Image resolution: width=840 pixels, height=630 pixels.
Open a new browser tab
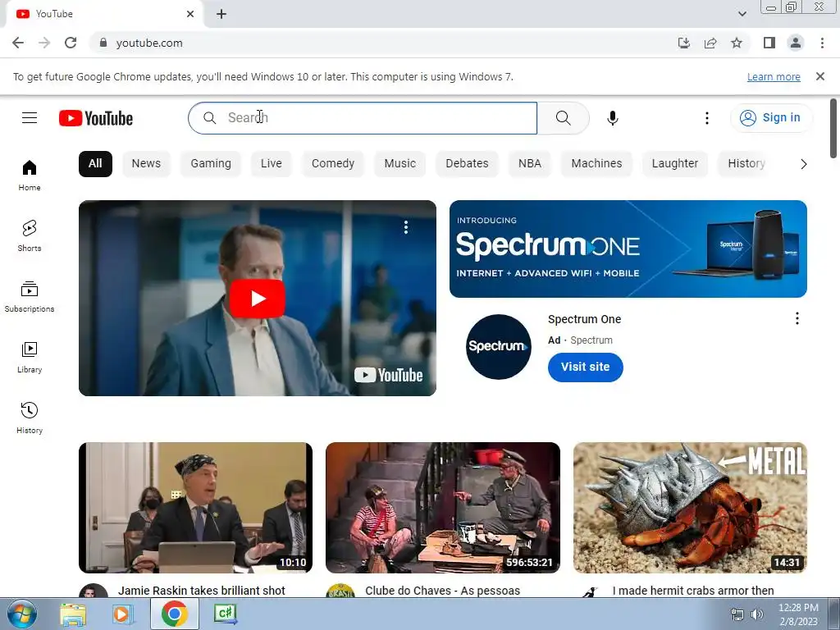point(221,14)
